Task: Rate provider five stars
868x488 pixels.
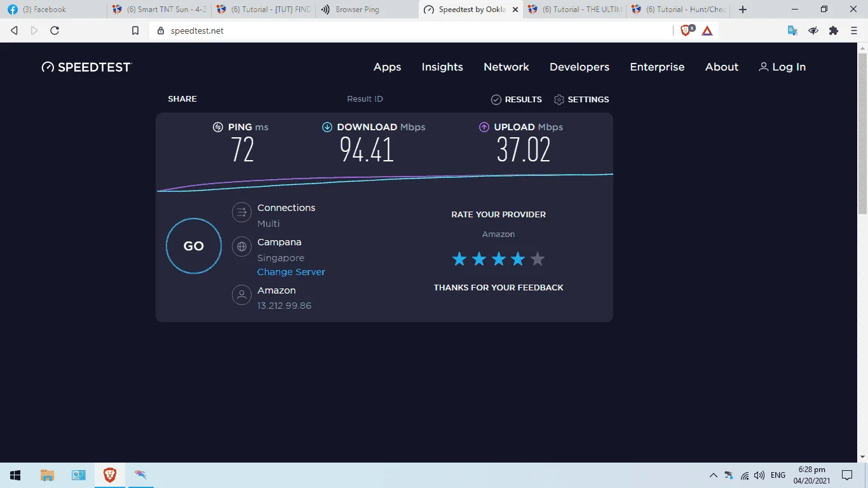Action: point(538,259)
